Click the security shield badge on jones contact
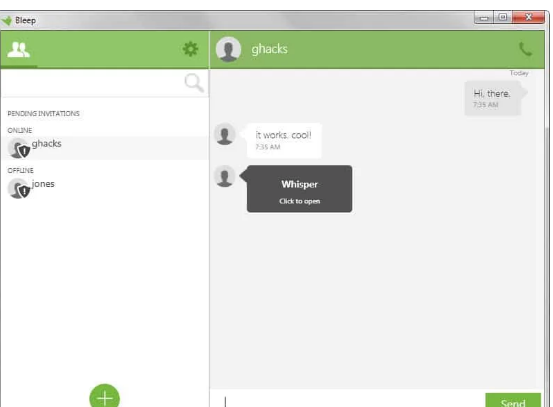This screenshot has height=407, width=553. click(24, 192)
